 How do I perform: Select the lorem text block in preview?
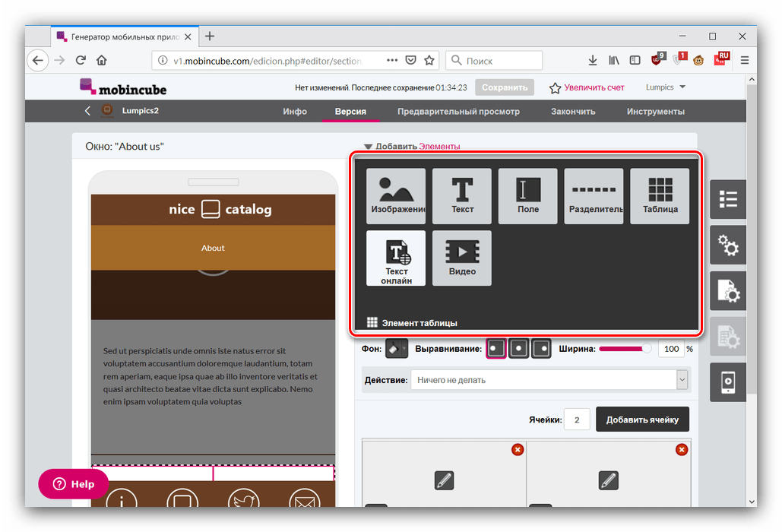click(x=211, y=376)
